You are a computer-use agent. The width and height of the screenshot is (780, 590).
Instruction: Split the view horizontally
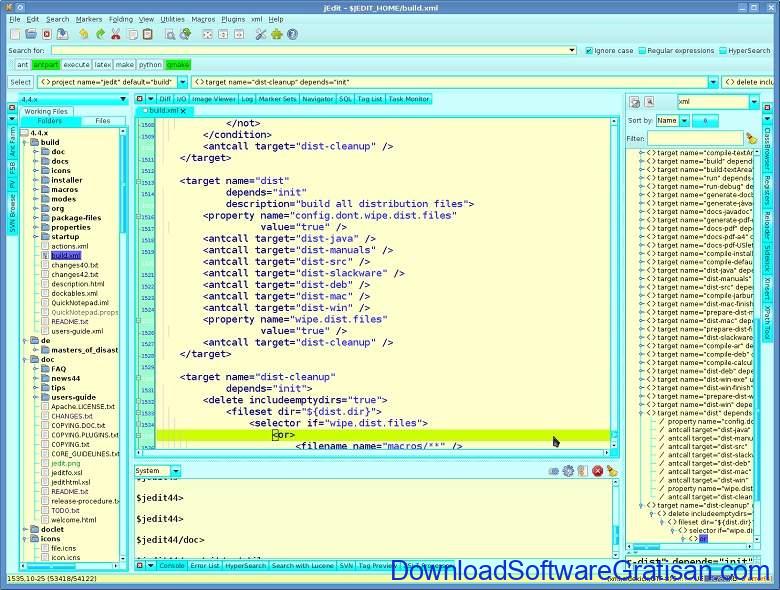[x=223, y=34]
